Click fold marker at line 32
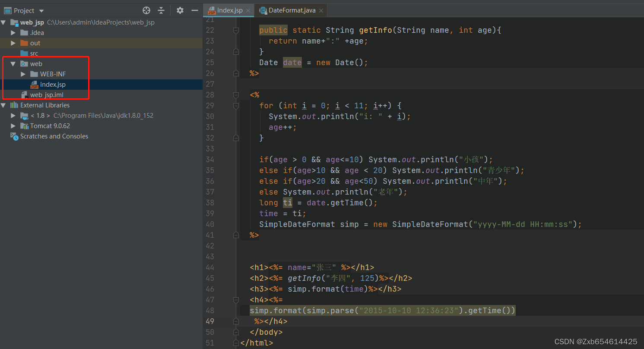Screen dimensions: 644x349 [236, 138]
